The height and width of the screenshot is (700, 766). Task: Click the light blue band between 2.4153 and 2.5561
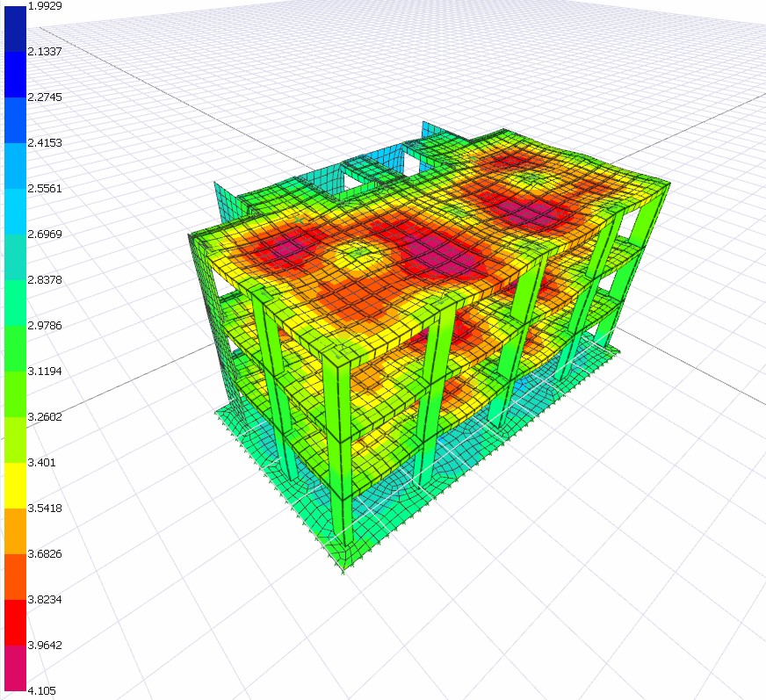(15, 166)
